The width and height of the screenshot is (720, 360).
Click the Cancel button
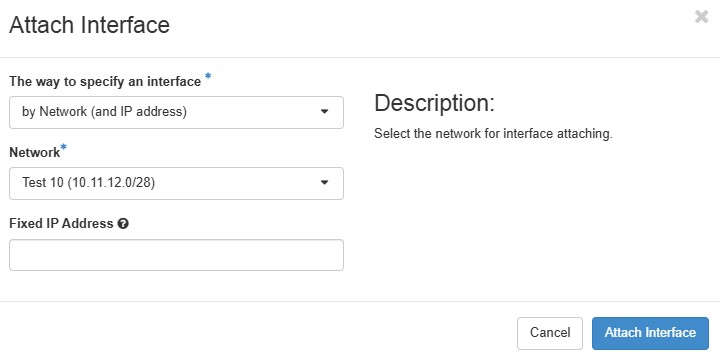pos(550,333)
